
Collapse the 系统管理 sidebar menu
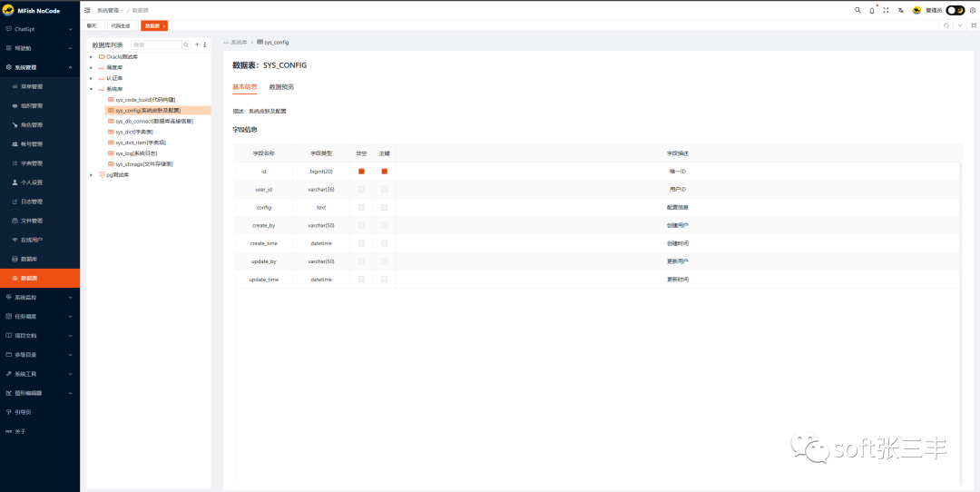coord(40,67)
